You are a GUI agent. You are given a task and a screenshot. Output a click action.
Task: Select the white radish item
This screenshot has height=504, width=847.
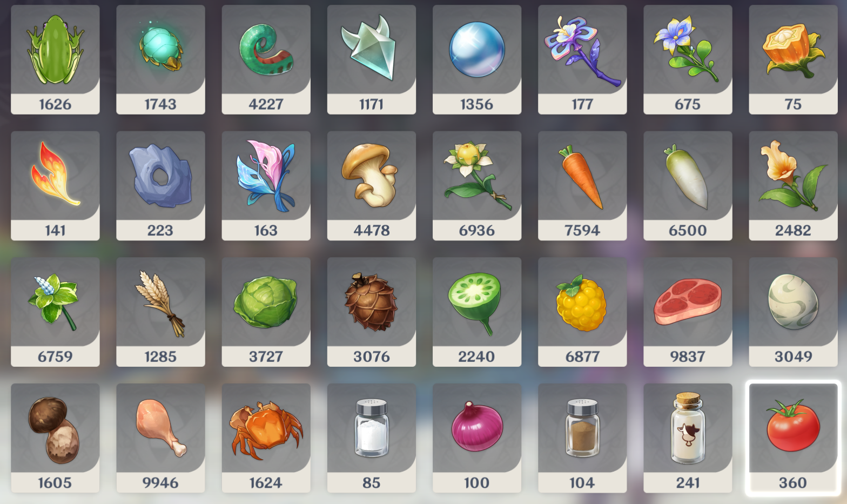point(688,185)
